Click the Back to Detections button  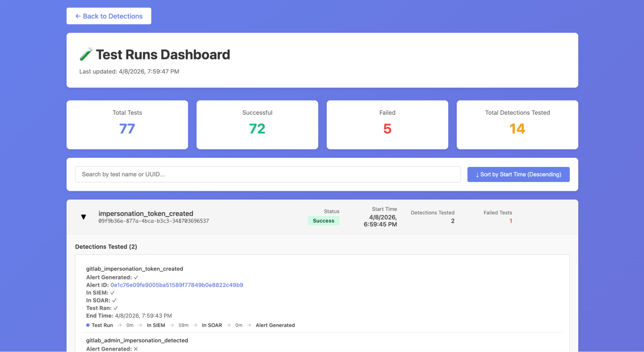109,16
